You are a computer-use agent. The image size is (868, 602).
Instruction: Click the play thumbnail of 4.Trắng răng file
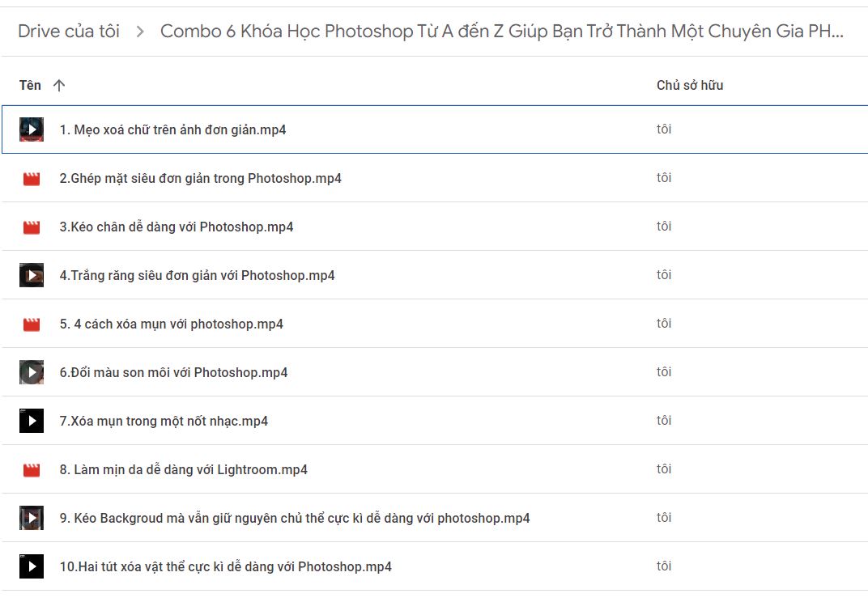32,275
